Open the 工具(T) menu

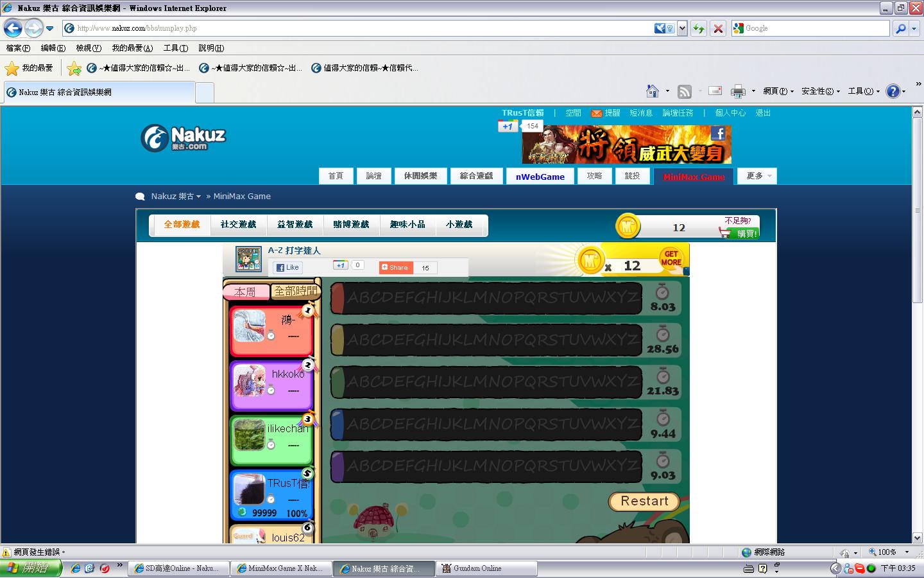(176, 48)
